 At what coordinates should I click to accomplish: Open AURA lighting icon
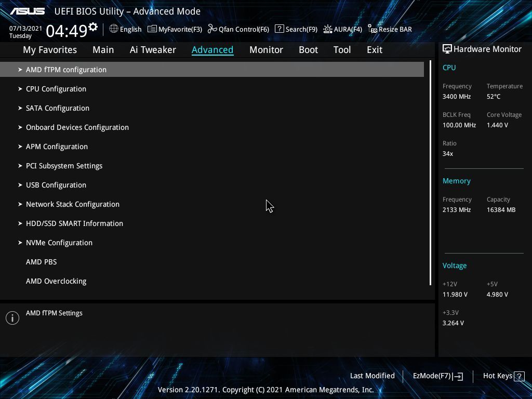pyautogui.click(x=328, y=29)
